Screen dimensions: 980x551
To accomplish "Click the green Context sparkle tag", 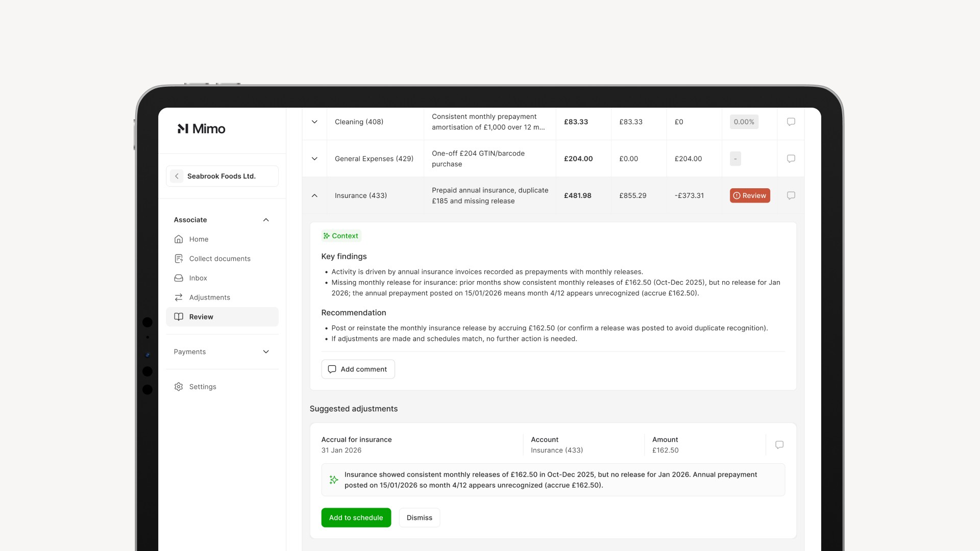I will coord(341,236).
